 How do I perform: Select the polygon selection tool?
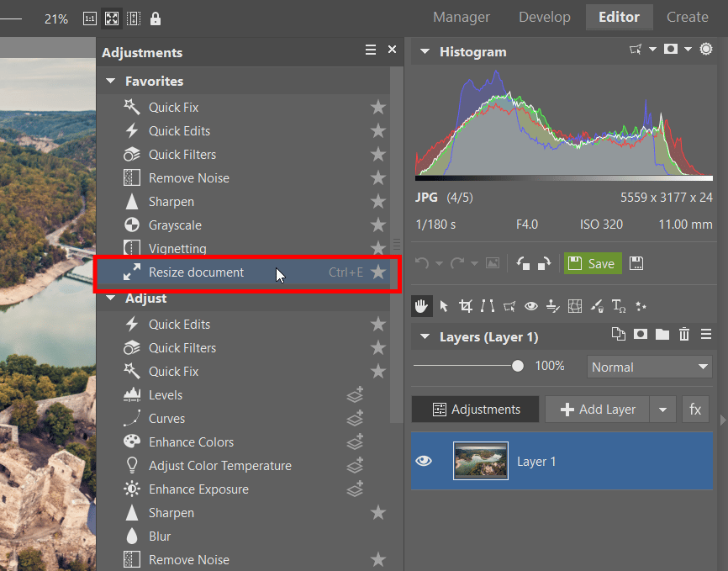509,306
